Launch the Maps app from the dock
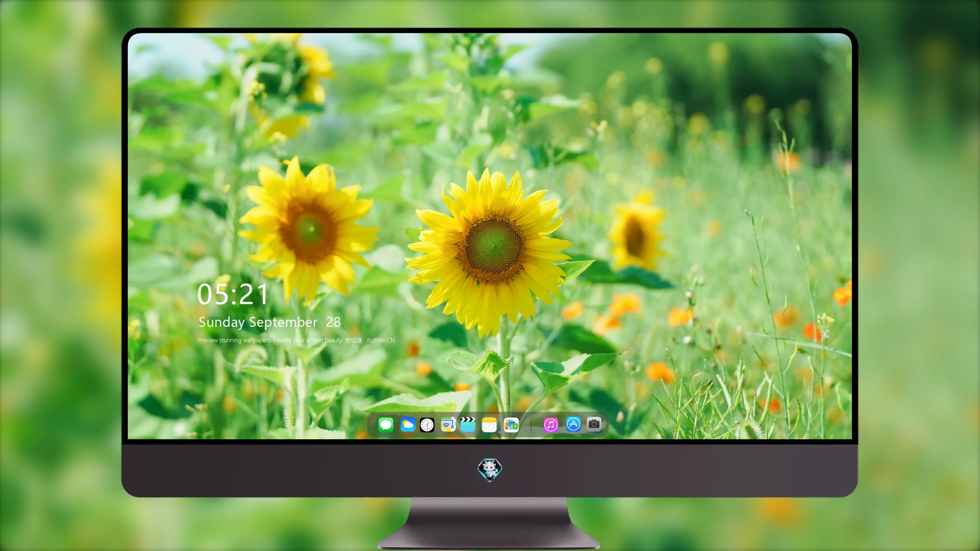The width and height of the screenshot is (980, 551). pos(448,424)
